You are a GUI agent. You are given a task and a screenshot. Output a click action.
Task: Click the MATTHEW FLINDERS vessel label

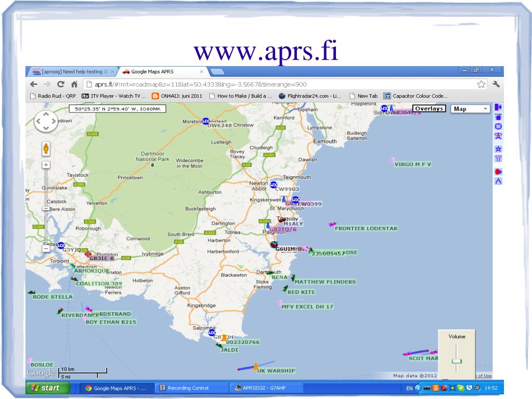click(325, 281)
